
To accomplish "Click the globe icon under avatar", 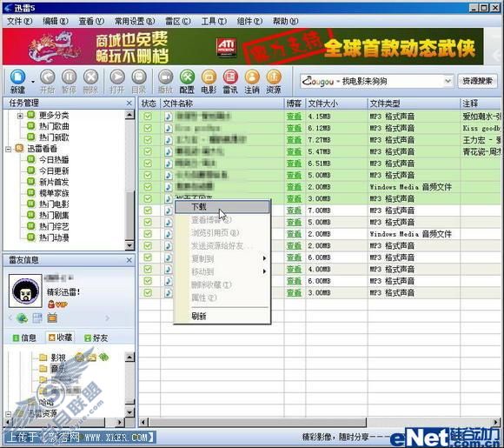I will tap(23, 318).
